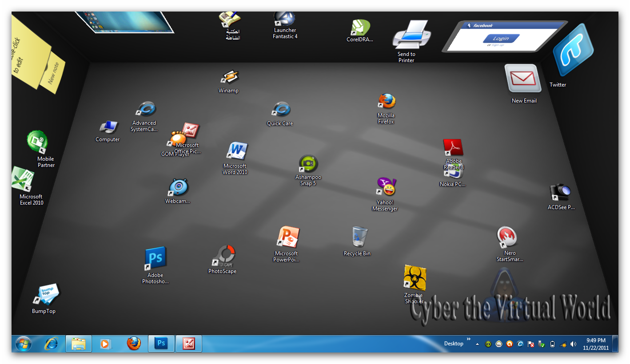The height and width of the screenshot is (364, 630).
Task: Click the orange tray icon
Action: [x=510, y=344]
